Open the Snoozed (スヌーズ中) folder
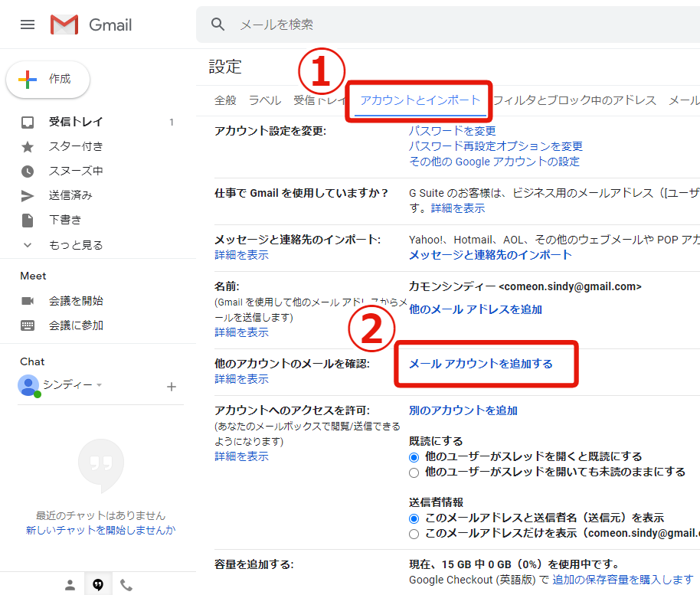700x595 pixels. coord(76,171)
